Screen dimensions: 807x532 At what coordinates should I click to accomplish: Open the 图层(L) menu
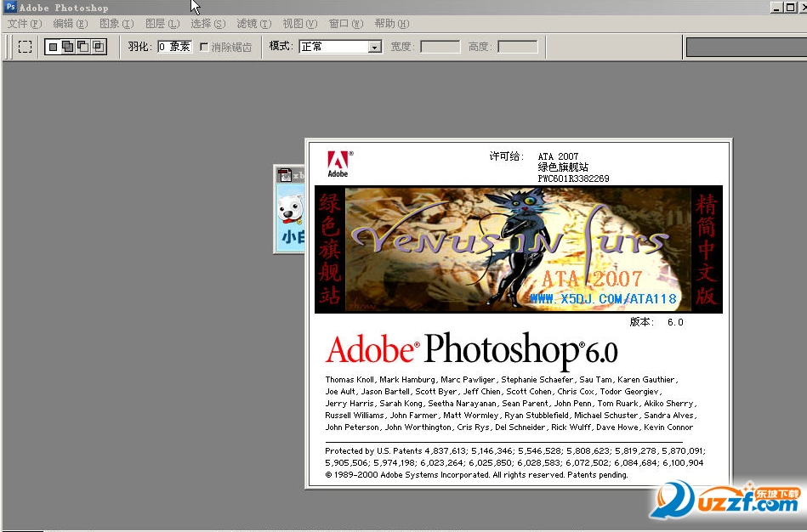point(162,24)
